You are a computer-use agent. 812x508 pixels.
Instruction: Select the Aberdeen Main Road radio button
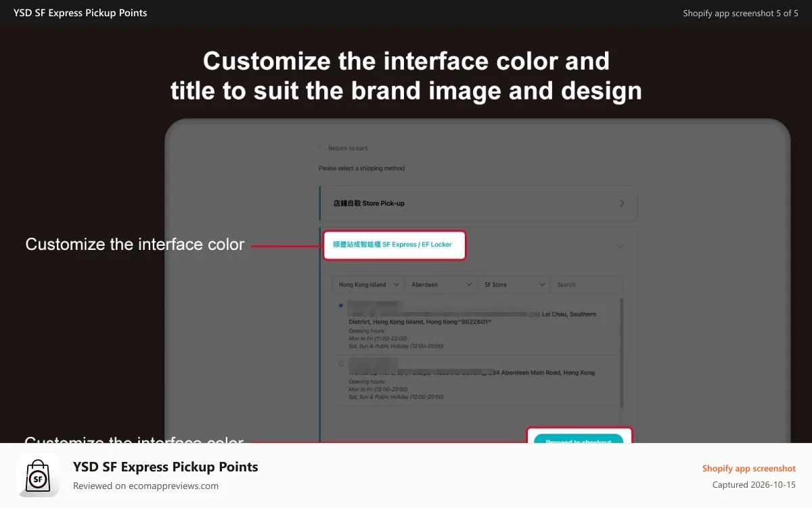point(341,364)
